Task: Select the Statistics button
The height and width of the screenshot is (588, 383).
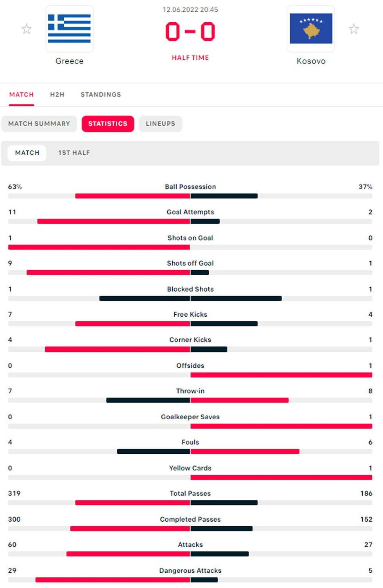Action: [108, 124]
